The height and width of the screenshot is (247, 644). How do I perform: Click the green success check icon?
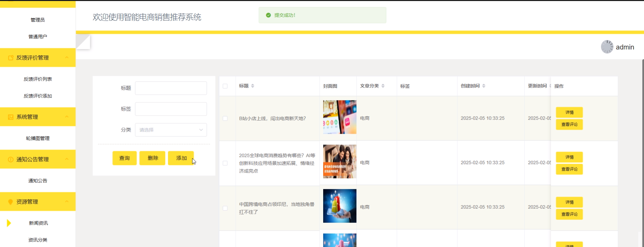pos(268,15)
